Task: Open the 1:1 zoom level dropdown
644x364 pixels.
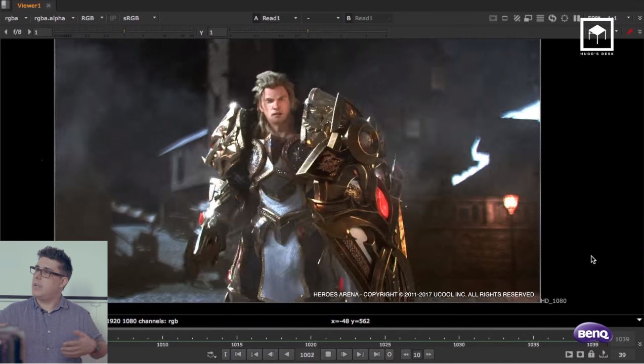Action: (x=619, y=18)
